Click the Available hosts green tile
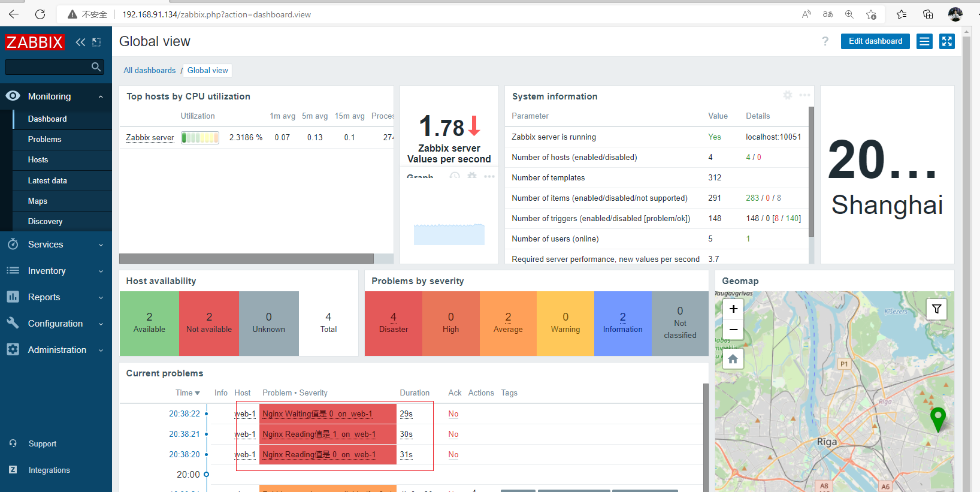Screen dimensions: 980x492 149,324
